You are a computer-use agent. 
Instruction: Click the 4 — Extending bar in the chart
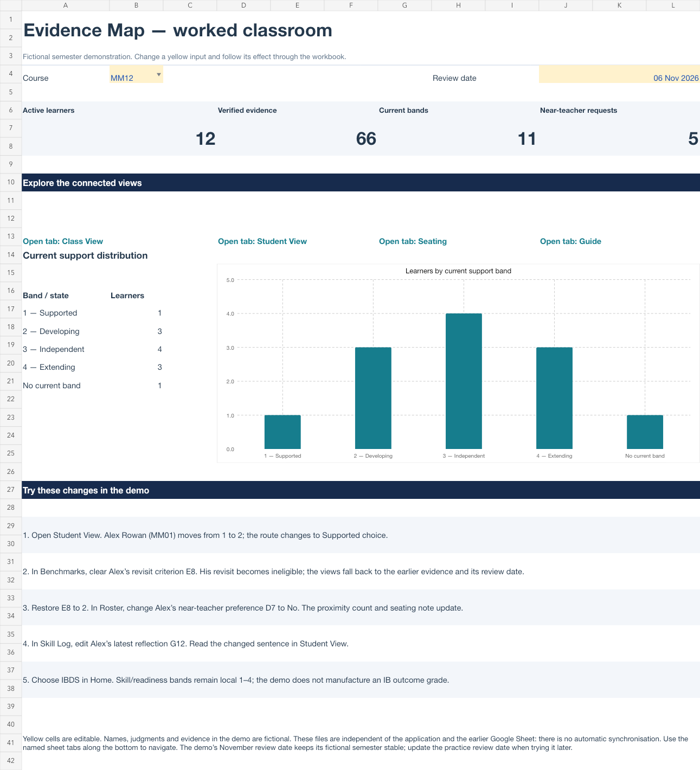click(554, 398)
